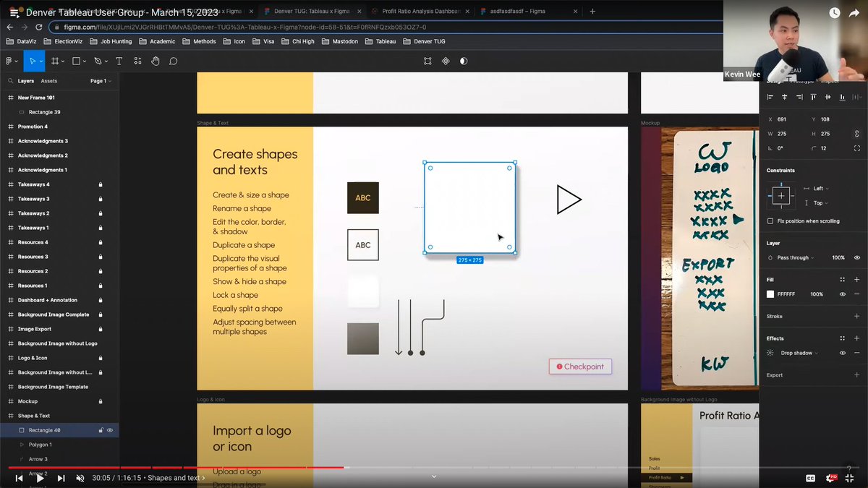Viewport: 868px width, 488px height.
Task: Click the Create component icon
Action: click(x=446, y=61)
